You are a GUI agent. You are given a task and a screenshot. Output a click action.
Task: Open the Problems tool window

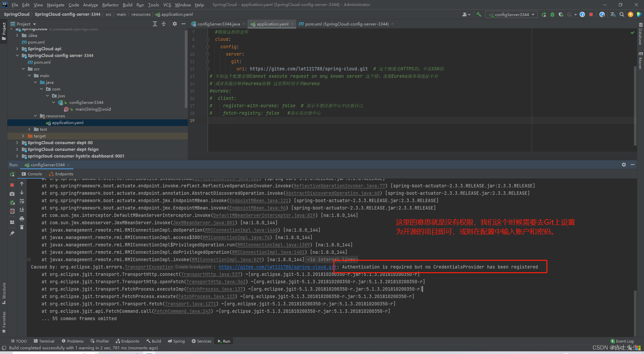(x=72, y=341)
